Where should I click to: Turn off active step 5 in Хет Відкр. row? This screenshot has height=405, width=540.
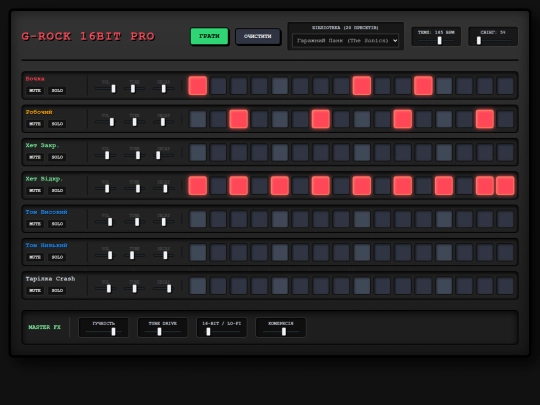(x=280, y=186)
